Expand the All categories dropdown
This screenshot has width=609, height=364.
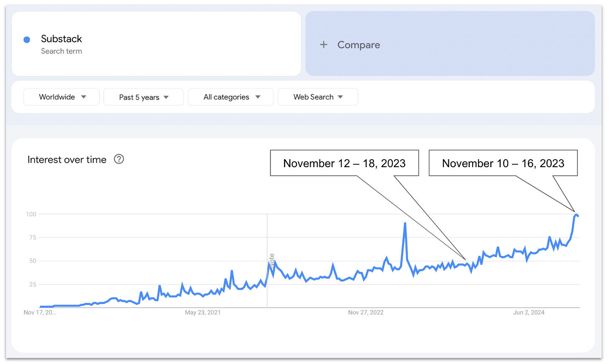(x=230, y=97)
